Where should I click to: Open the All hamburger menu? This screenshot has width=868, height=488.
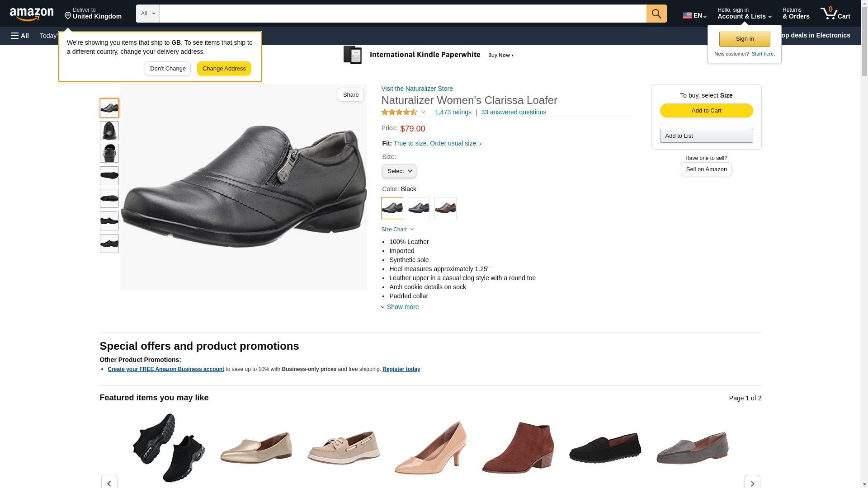pos(20,36)
